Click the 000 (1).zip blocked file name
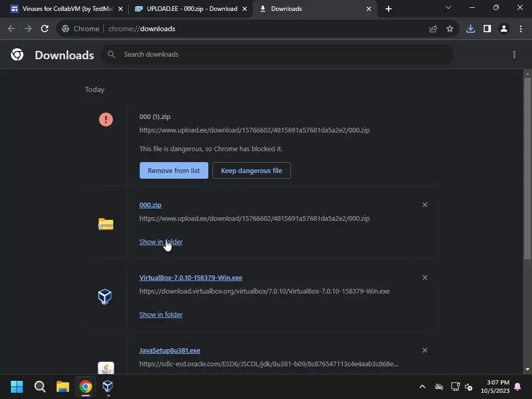 tap(155, 117)
